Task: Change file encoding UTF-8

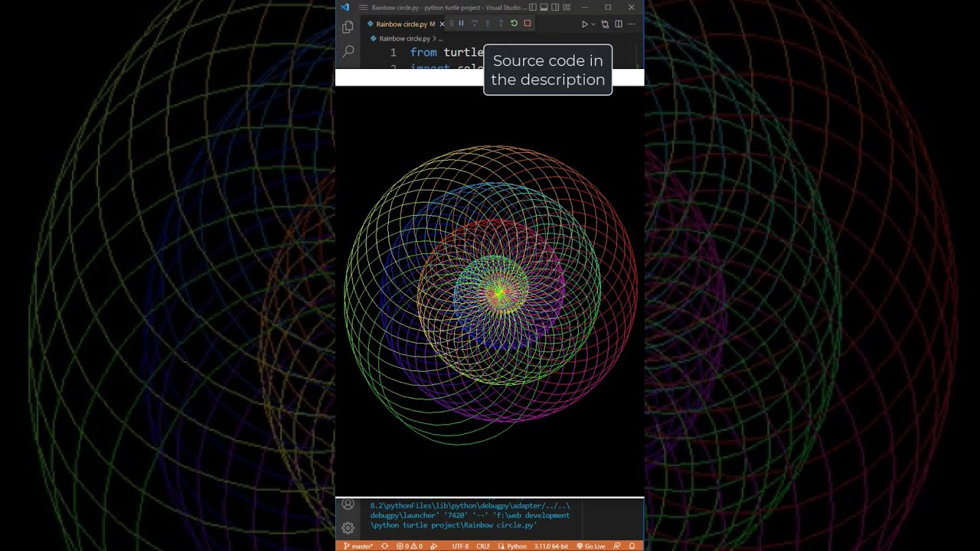Action: tap(460, 546)
